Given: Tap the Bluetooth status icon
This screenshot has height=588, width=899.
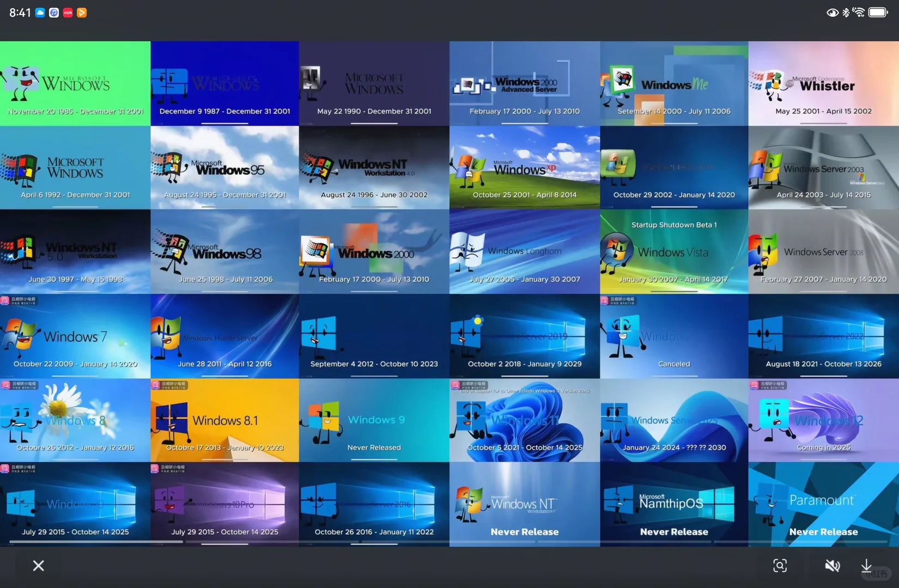Looking at the screenshot, I should pos(846,12).
